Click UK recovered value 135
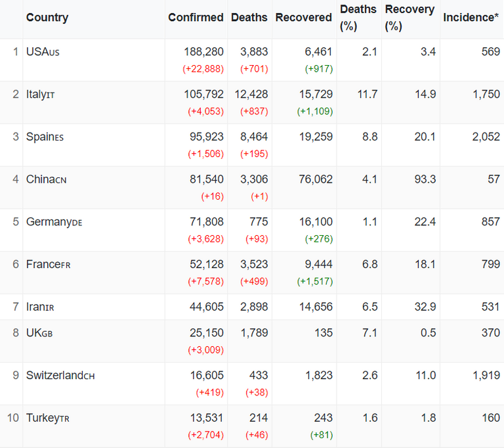This screenshot has width=504, height=448. click(324, 333)
